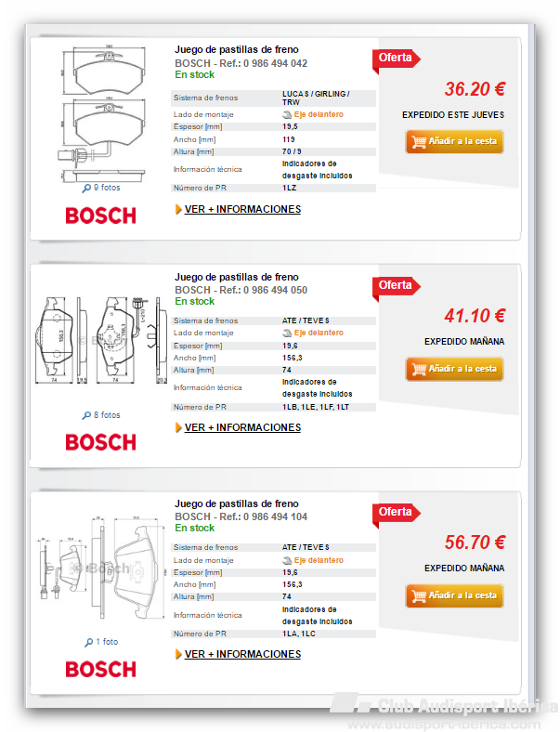Open brake pad drawing thumbnail of second product
This screenshot has width=560, height=732.
pyautogui.click(x=100, y=340)
